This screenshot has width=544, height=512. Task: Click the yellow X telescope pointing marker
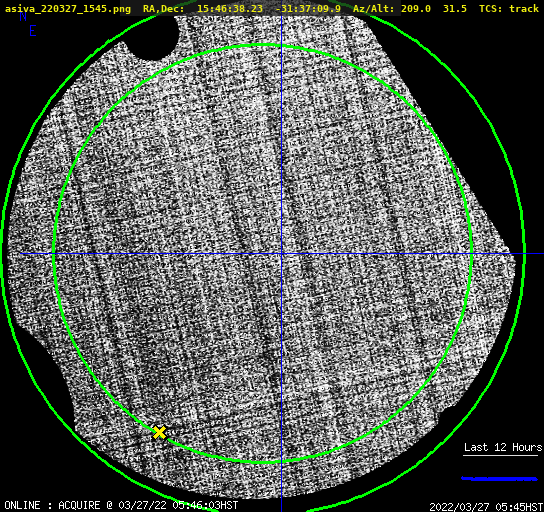coord(160,433)
